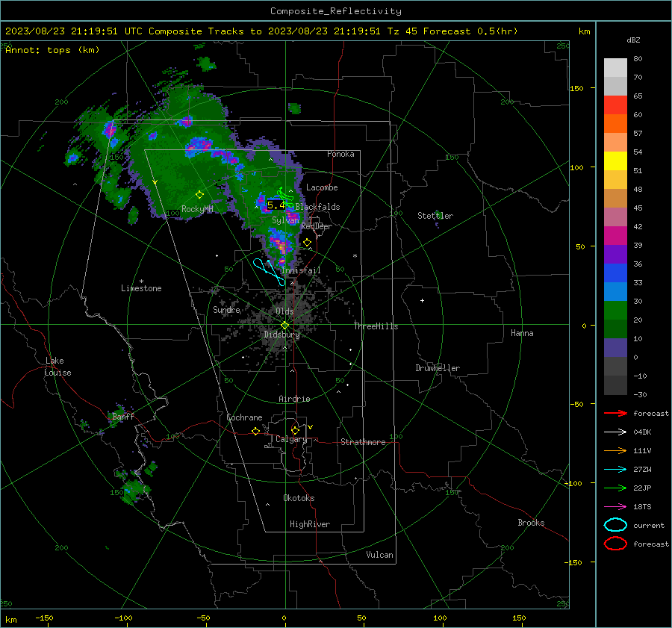
Task: Click the HighRiver town label
Action: point(310,525)
